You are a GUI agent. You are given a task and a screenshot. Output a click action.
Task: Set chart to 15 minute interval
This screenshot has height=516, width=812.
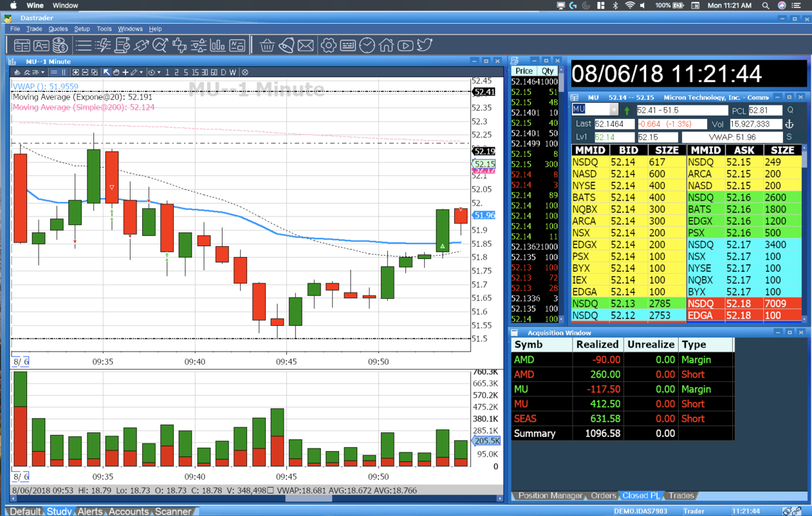(x=195, y=72)
